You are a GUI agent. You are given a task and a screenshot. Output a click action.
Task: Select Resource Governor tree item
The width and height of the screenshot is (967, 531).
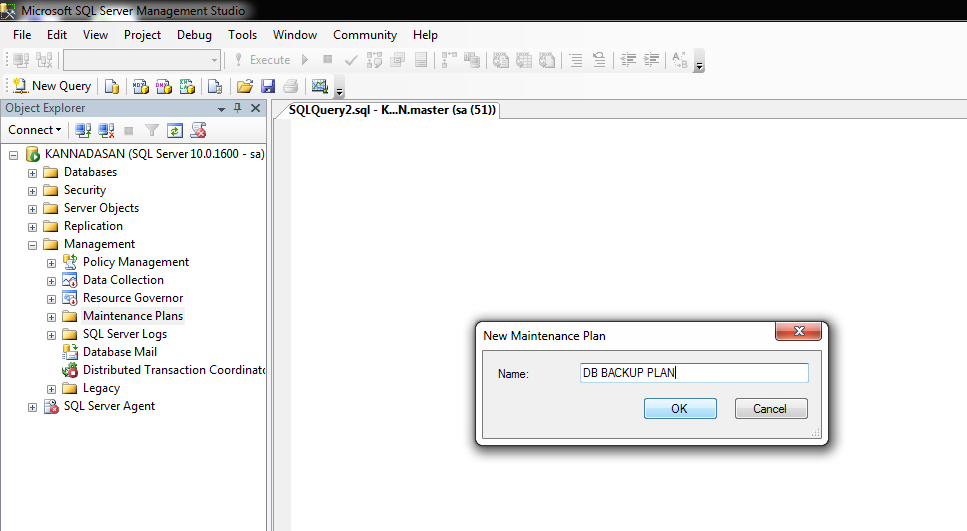pyautogui.click(x=133, y=298)
